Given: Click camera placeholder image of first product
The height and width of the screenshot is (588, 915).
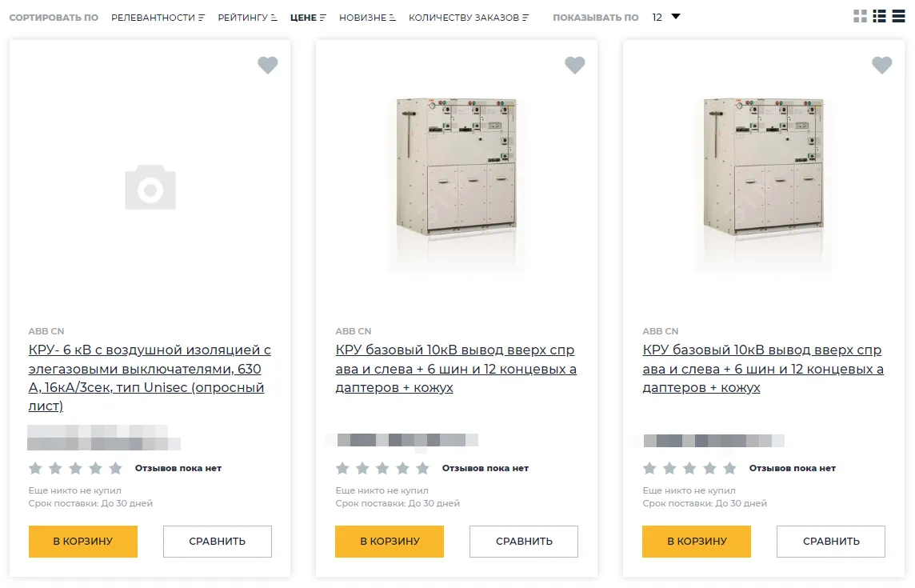Looking at the screenshot, I should [150, 188].
